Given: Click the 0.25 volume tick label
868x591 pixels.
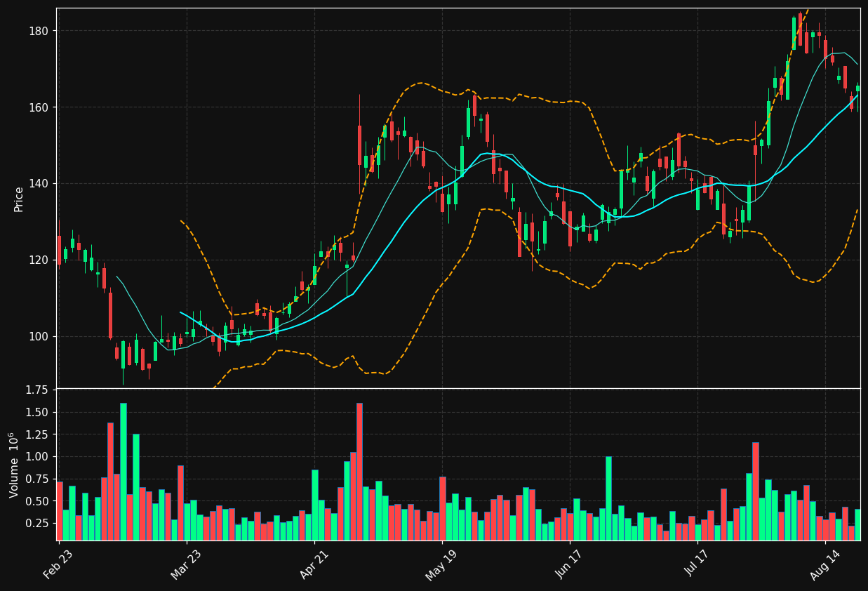Looking at the screenshot, I should (x=36, y=524).
